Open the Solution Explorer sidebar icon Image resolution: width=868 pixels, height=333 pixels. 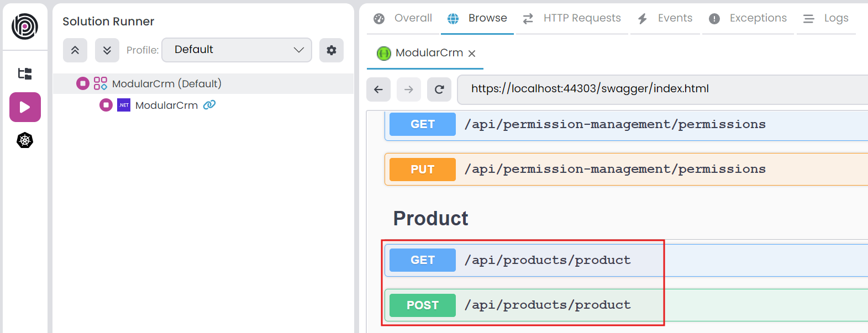tap(25, 73)
